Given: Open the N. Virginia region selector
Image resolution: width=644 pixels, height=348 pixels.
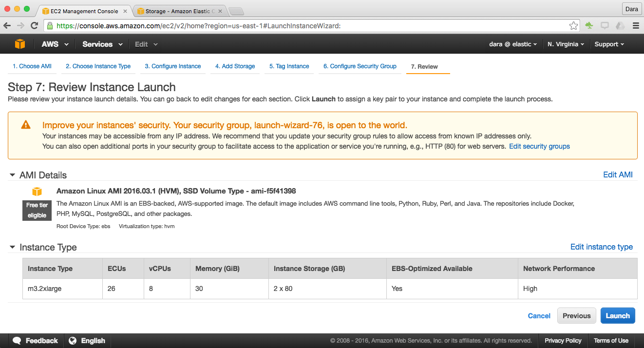Looking at the screenshot, I should point(566,44).
